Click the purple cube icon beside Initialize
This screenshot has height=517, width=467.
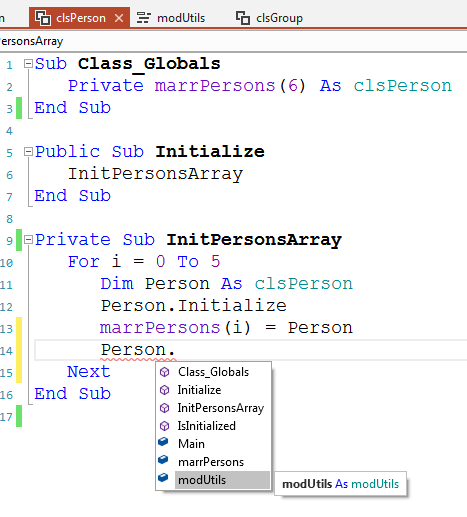(x=165, y=390)
